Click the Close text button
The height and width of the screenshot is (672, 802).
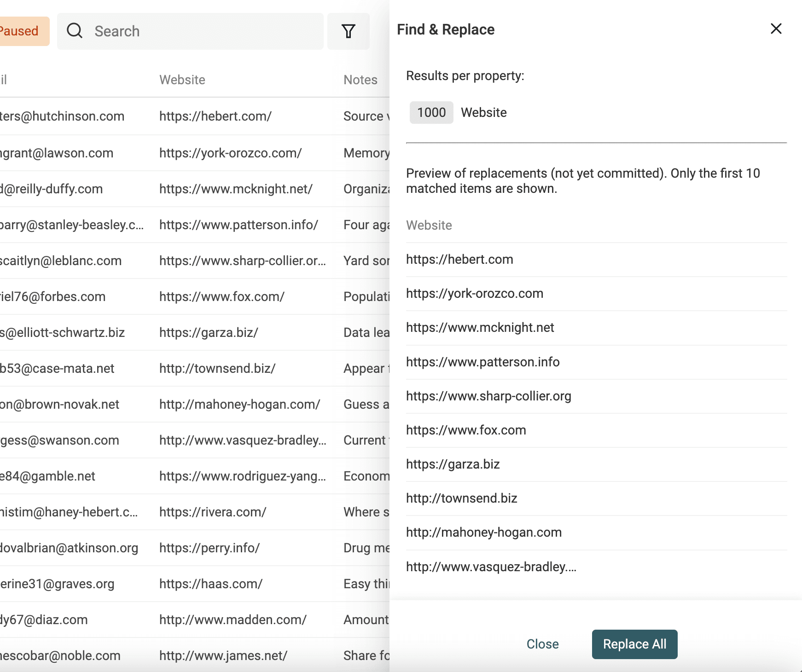point(542,644)
